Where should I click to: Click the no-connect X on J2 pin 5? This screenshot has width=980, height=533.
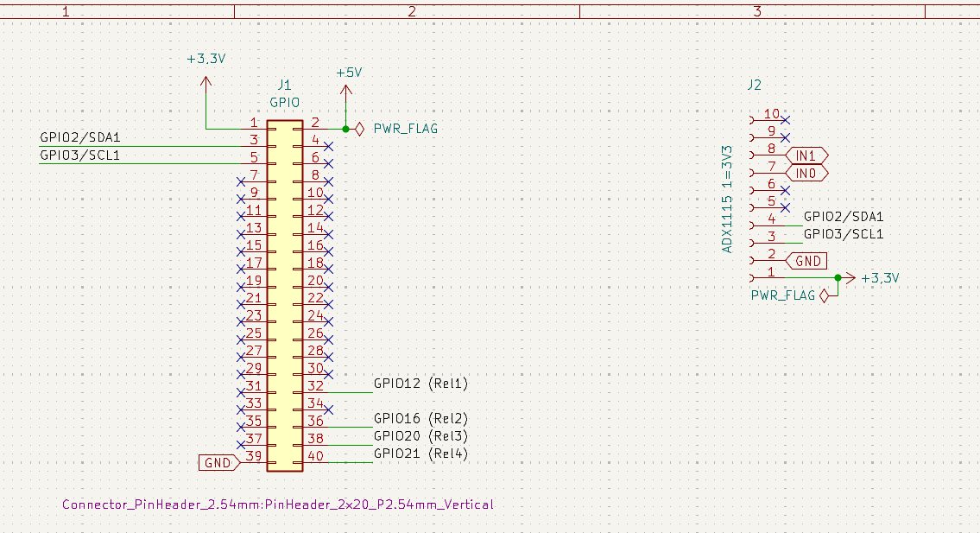pyautogui.click(x=786, y=207)
